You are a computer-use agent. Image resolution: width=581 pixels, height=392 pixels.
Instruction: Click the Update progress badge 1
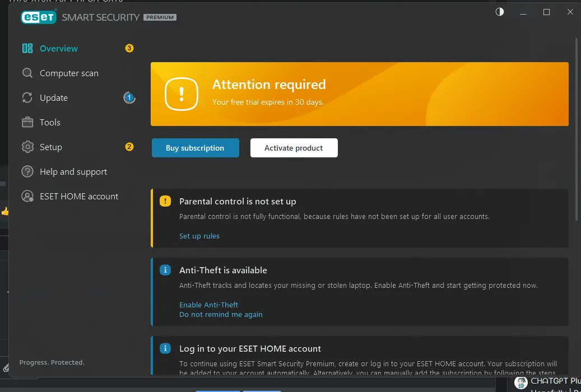[x=129, y=97]
